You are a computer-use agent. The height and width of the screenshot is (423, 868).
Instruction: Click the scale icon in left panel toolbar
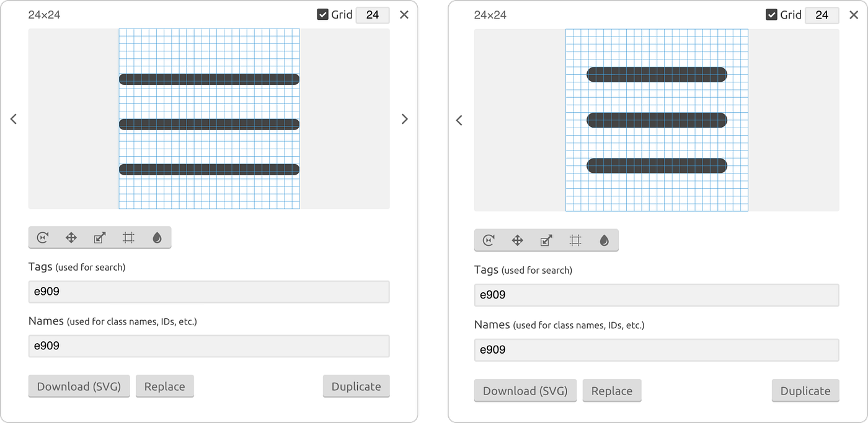tap(100, 237)
